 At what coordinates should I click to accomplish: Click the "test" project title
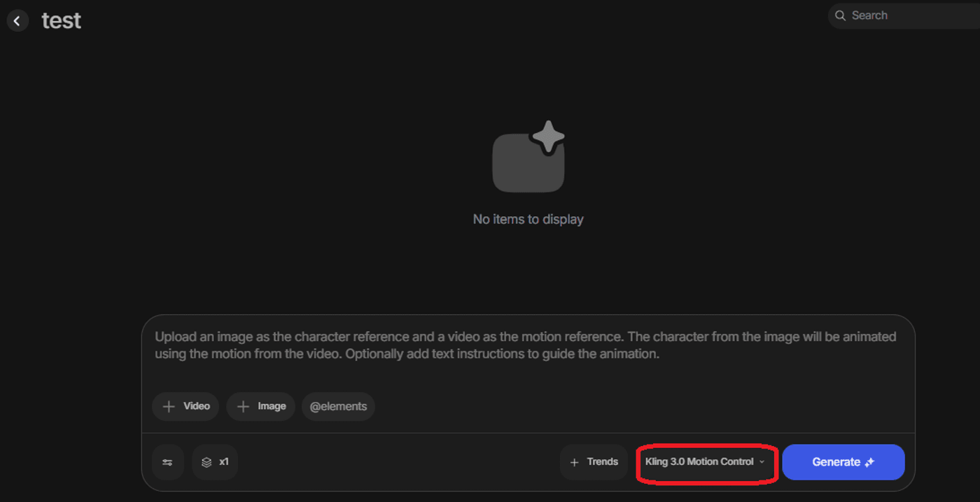[62, 21]
